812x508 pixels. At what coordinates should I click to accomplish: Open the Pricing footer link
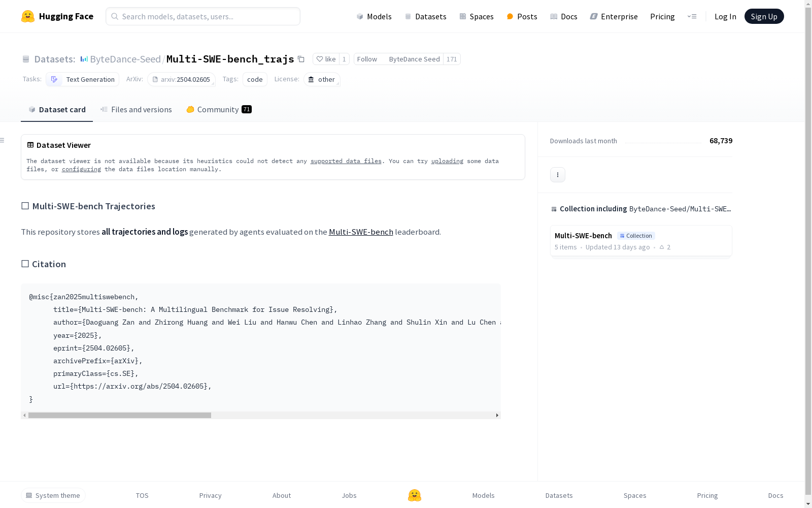707,495
